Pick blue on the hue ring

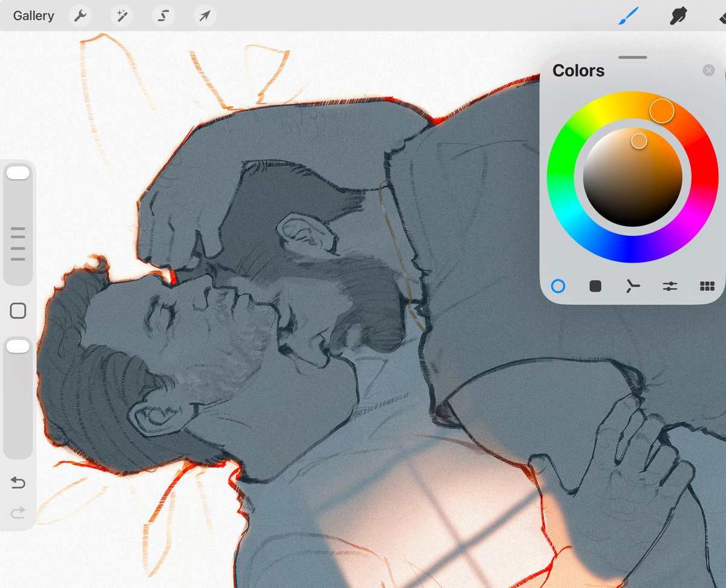point(633,250)
